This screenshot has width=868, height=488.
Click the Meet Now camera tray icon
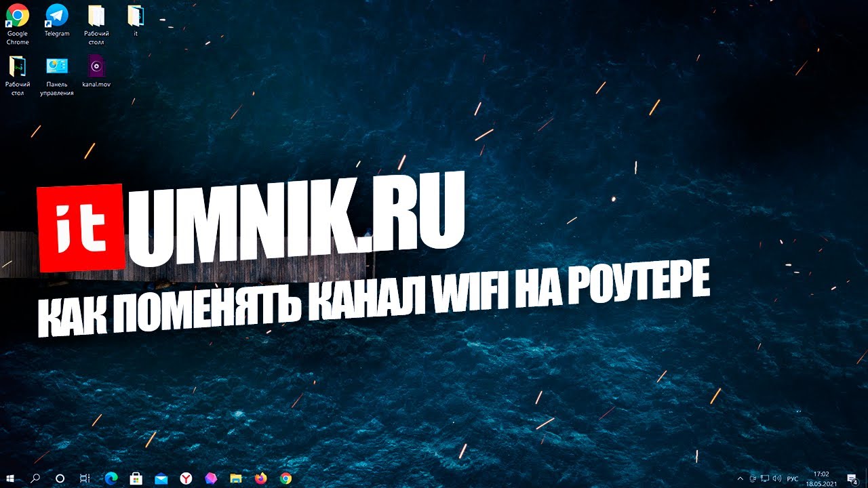[x=753, y=479]
